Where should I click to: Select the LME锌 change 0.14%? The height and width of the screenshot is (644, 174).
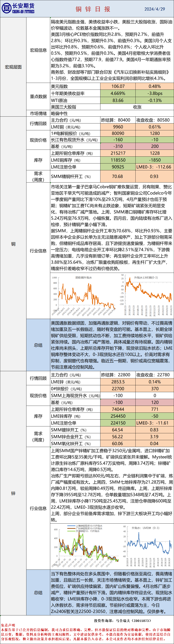point(155,382)
